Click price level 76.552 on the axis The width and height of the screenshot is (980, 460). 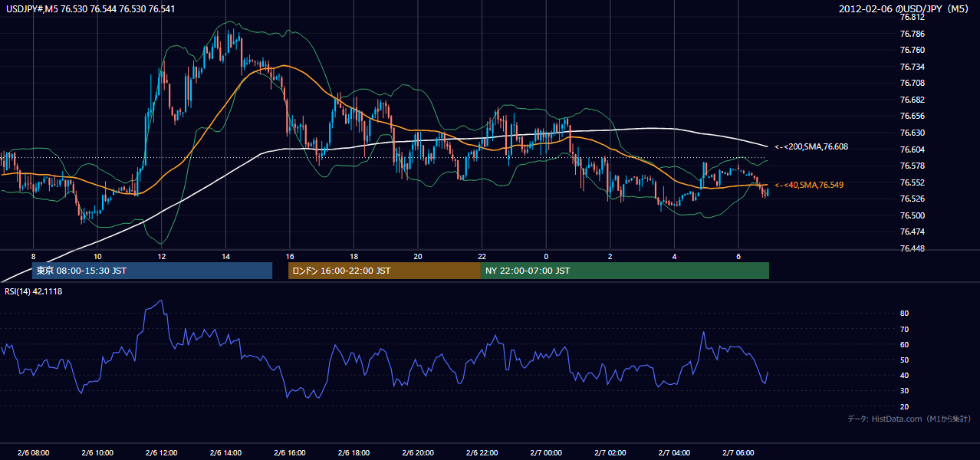[912, 182]
